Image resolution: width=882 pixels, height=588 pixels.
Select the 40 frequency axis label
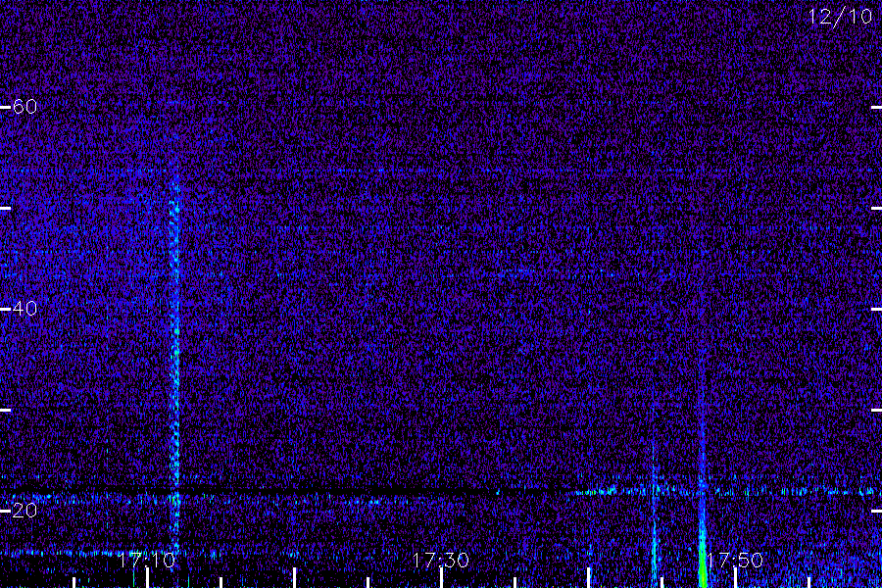tap(24, 309)
